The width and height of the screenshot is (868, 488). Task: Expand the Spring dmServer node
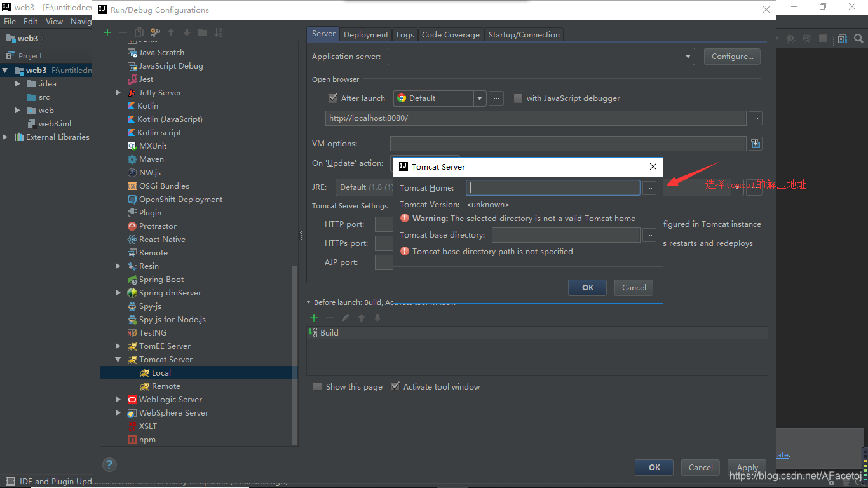[118, 293]
